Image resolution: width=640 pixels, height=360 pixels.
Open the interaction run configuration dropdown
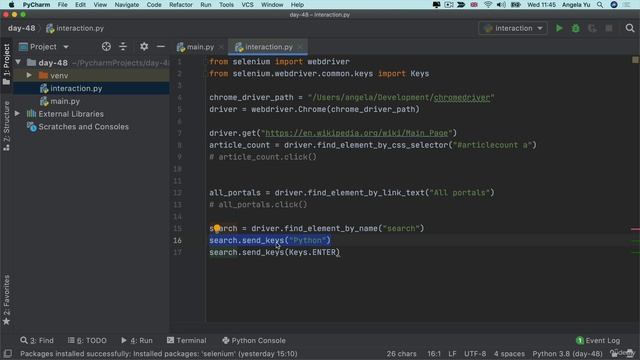[x=513, y=28]
